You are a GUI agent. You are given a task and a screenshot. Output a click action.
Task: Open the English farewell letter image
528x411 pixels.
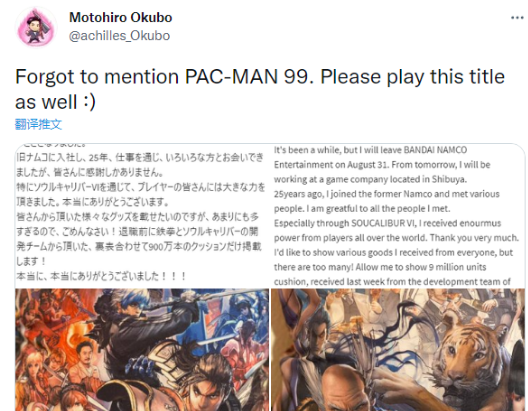[x=398, y=215]
